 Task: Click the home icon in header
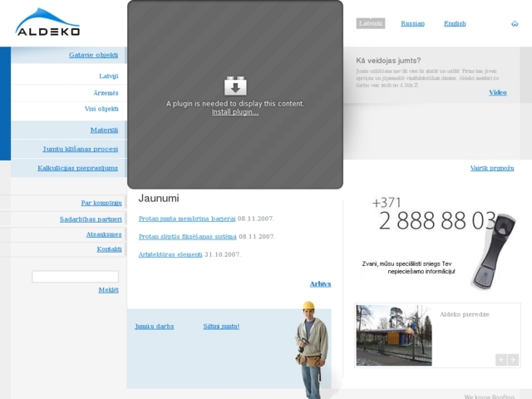515,23
